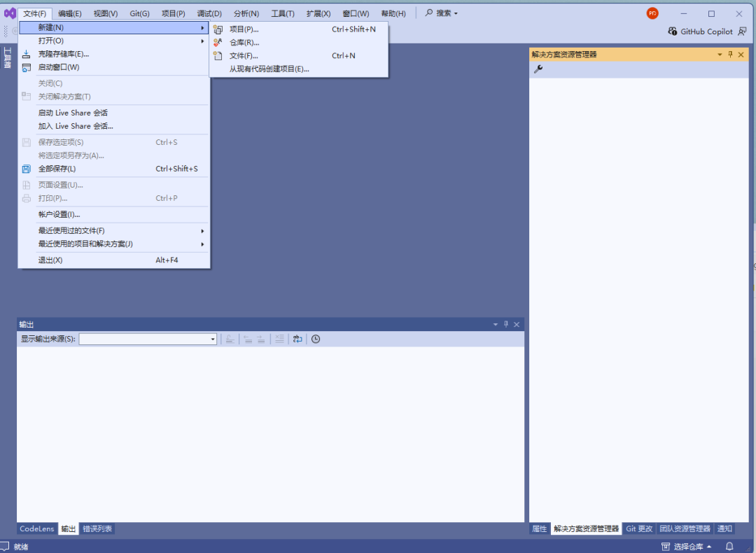Screen dimensions: 756x553
Task: Choose 从现有代码创建项目(E)...
Action: tap(299, 69)
